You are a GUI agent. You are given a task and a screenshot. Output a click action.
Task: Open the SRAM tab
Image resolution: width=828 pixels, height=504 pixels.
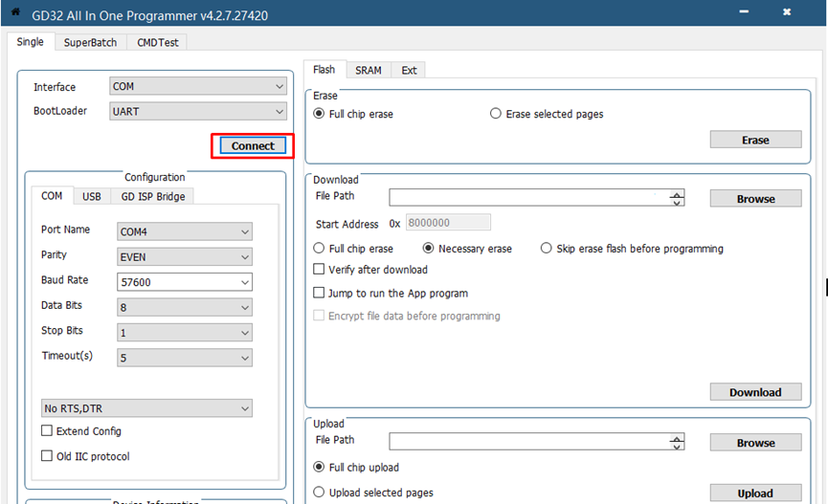click(x=368, y=70)
